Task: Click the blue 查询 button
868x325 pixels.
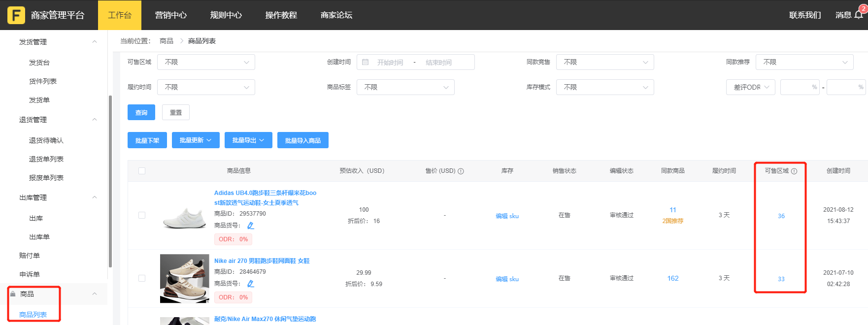Action: [x=141, y=112]
